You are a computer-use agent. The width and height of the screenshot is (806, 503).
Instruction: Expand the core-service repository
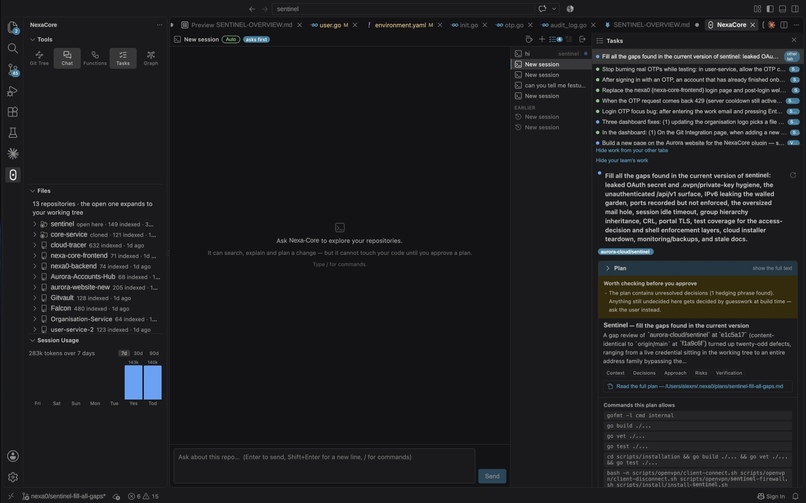(x=35, y=234)
